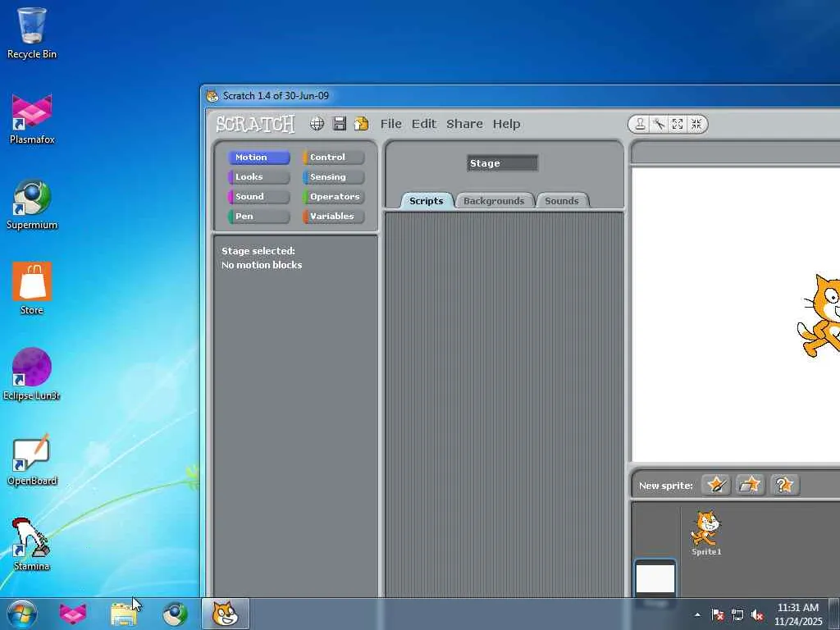This screenshot has height=630, width=840.
Task: Paint a new sprite button
Action: point(715,486)
